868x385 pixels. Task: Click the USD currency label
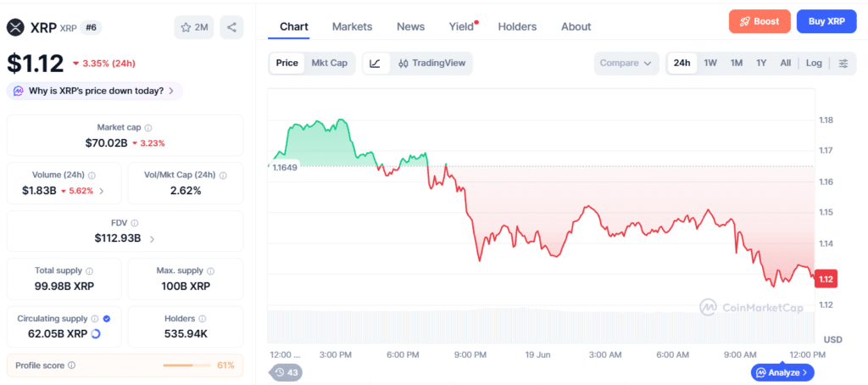point(832,339)
